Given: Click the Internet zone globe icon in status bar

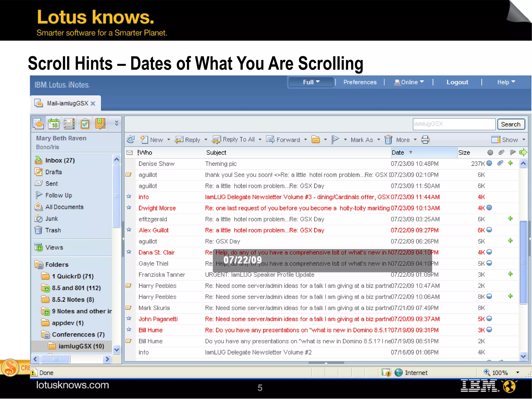Looking at the screenshot, I should 398,372.
